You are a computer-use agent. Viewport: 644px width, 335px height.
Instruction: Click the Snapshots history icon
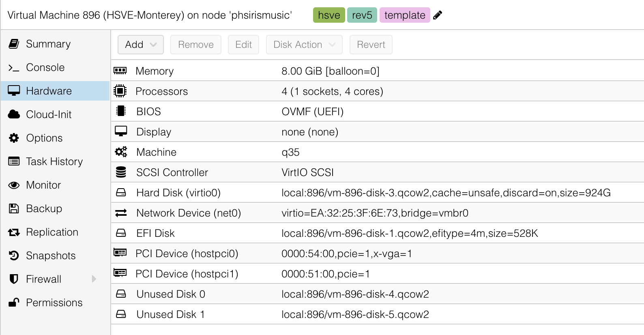[14, 256]
